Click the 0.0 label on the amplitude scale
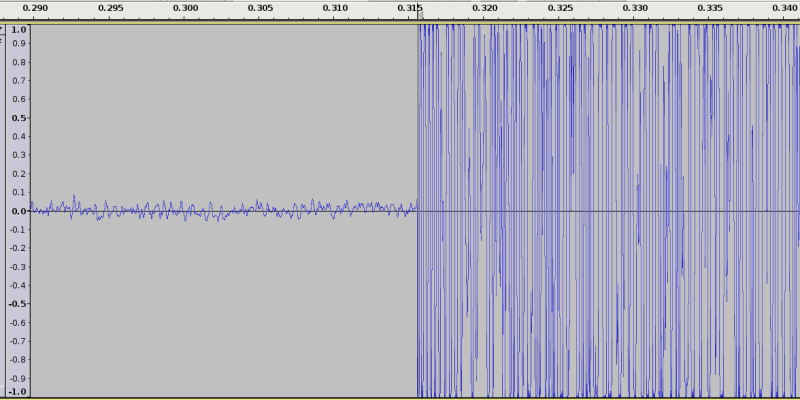Screen dimensions: 800x400 (18, 211)
